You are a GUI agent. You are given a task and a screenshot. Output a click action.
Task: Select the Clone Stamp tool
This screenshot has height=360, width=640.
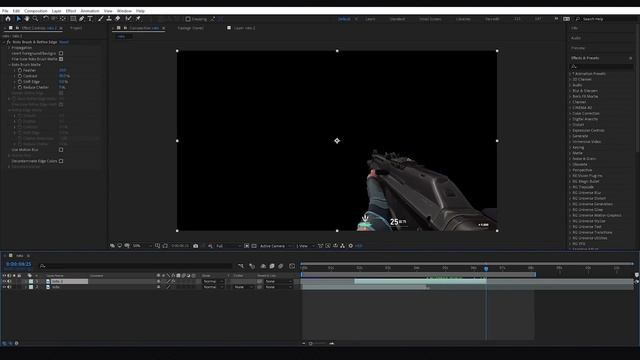click(109, 19)
